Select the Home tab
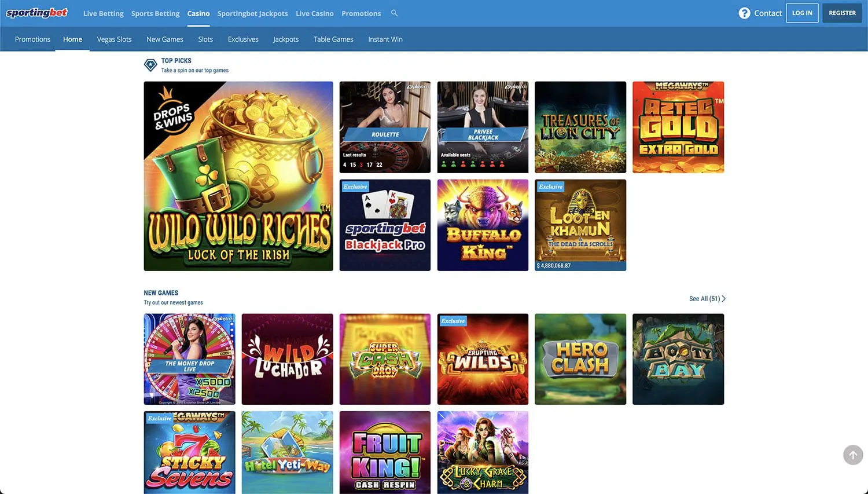This screenshot has height=494, width=868. tap(72, 39)
